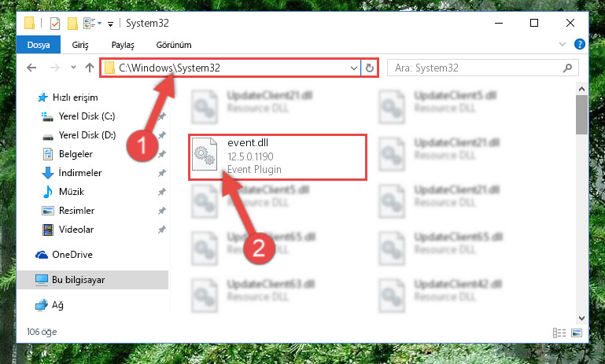This screenshot has height=364, width=605.
Task: Click the New folder icon in title bar
Action: (72, 24)
